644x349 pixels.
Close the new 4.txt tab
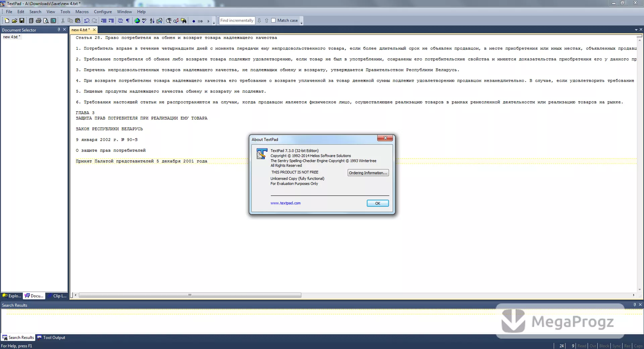tap(94, 30)
